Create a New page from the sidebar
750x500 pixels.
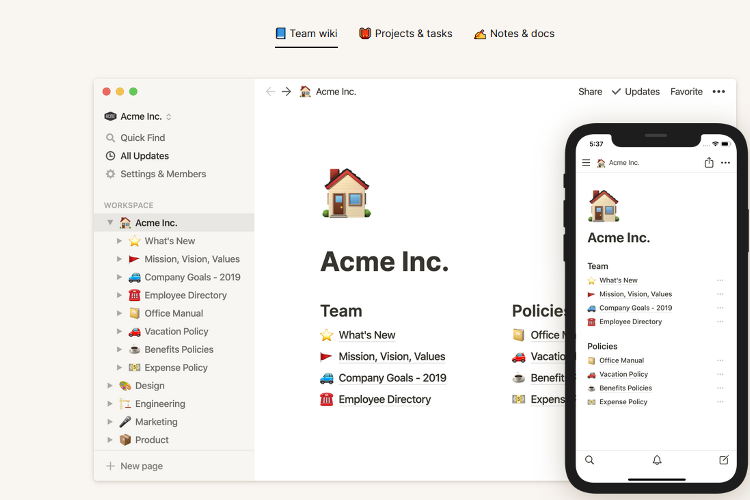point(134,466)
